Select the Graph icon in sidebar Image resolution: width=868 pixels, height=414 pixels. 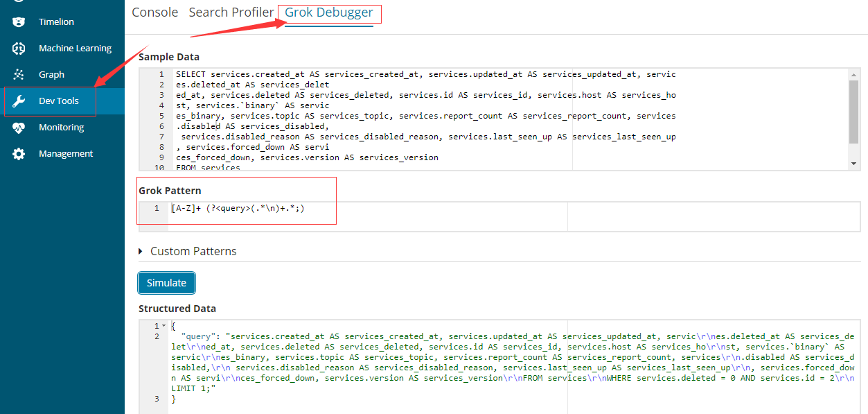pyautogui.click(x=19, y=75)
